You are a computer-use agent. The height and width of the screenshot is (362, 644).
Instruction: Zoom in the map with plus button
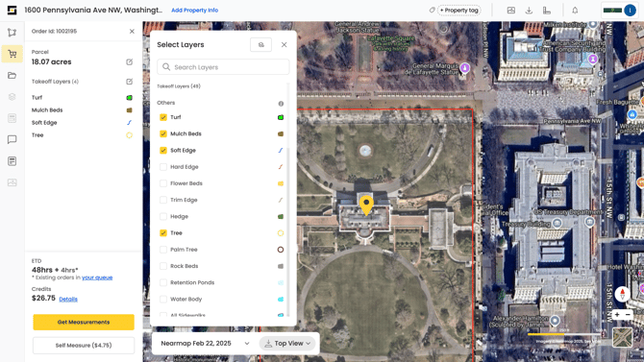pyautogui.click(x=617, y=315)
